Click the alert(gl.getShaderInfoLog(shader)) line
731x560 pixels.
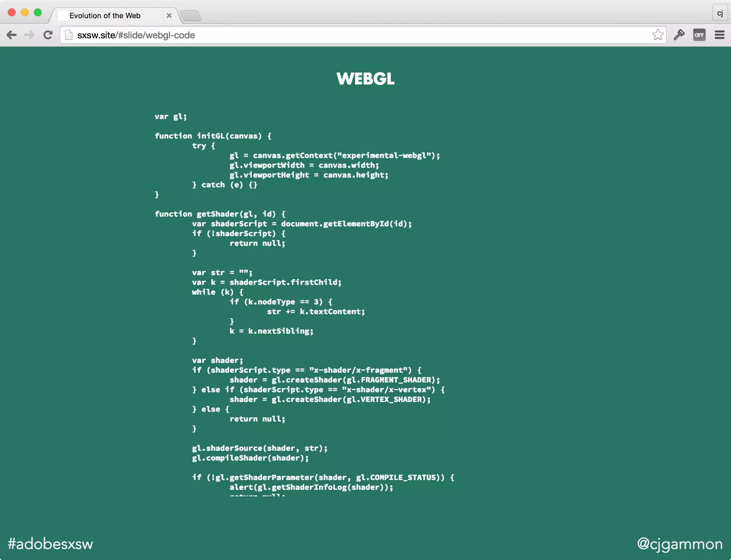click(x=311, y=487)
